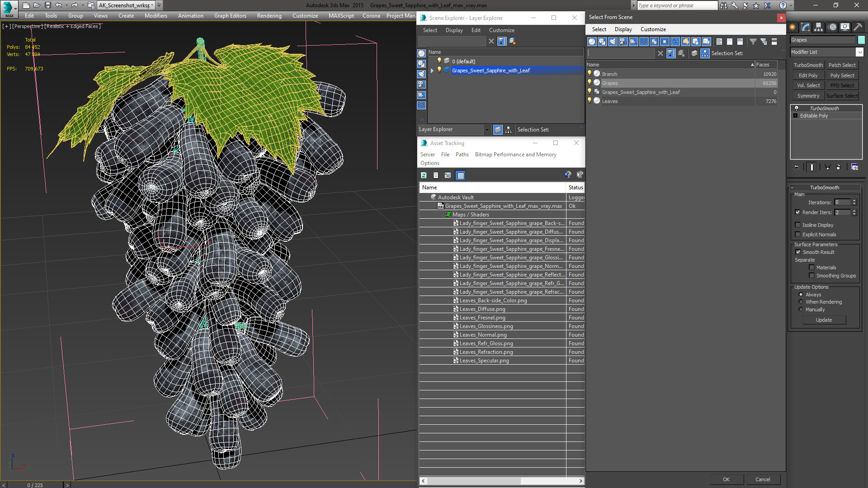Open the Modifiers menu
This screenshot has height=488, width=868.
pos(156,16)
